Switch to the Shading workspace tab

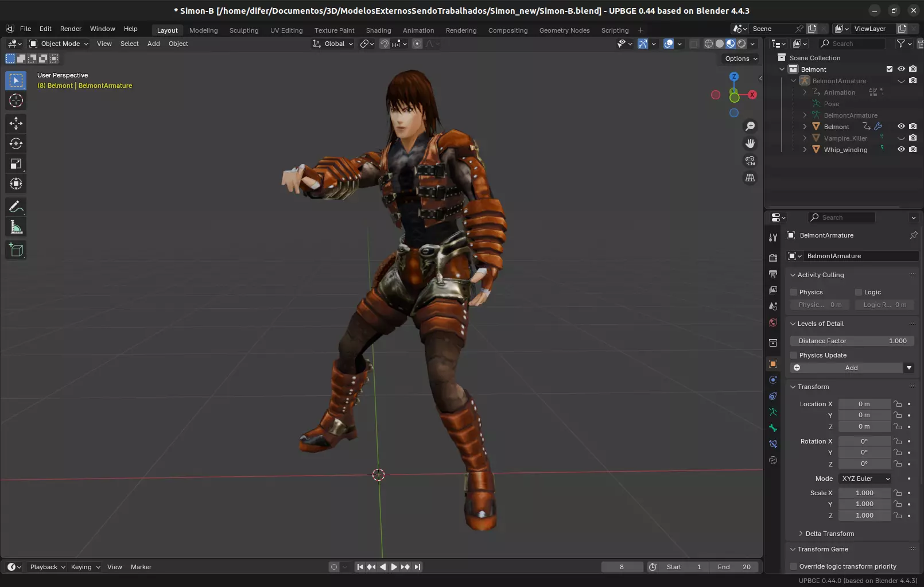[x=378, y=30]
